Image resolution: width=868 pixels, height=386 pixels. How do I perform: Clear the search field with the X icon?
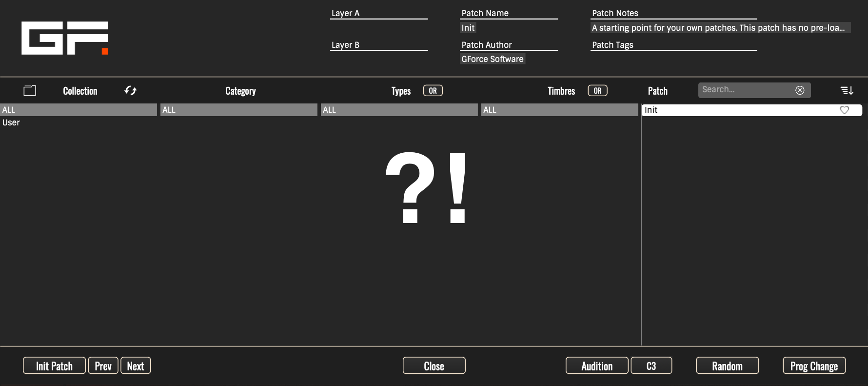point(800,90)
